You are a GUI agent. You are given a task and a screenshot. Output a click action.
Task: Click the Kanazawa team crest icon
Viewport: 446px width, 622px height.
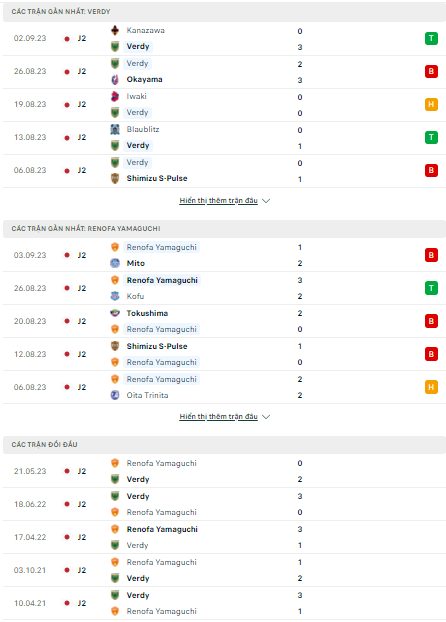pos(115,30)
